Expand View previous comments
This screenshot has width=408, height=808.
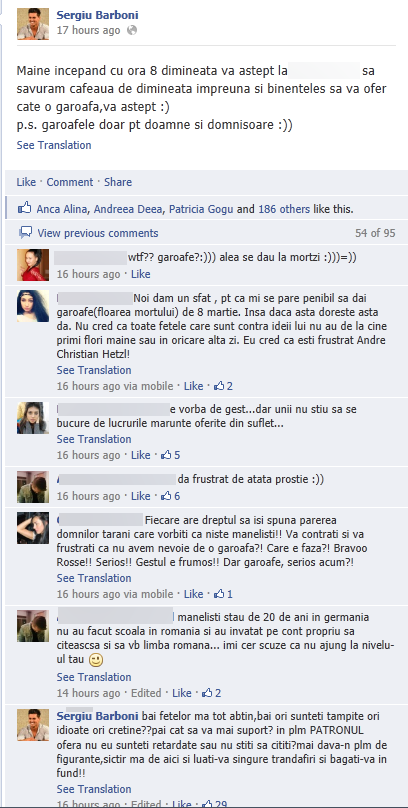[98, 233]
